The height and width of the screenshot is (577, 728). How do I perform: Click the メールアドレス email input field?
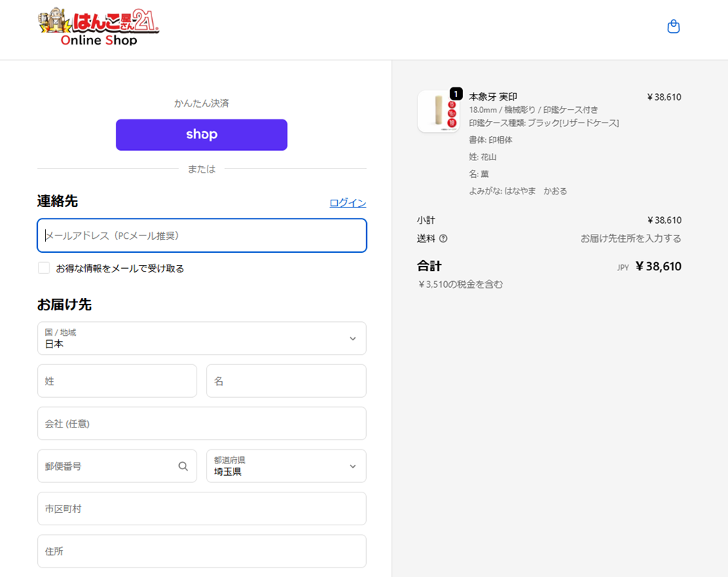click(202, 236)
